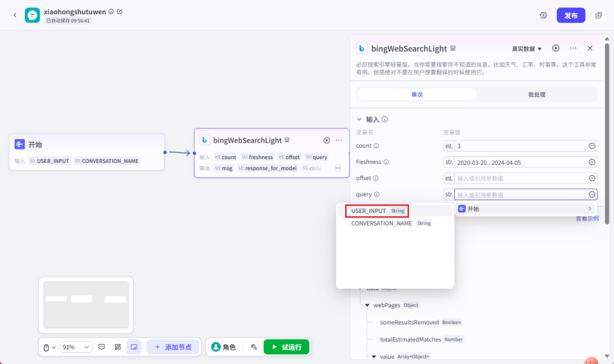Image resolution: width=614 pixels, height=364 pixels.
Task: Show info for the freshness variable
Action: [x=386, y=162]
